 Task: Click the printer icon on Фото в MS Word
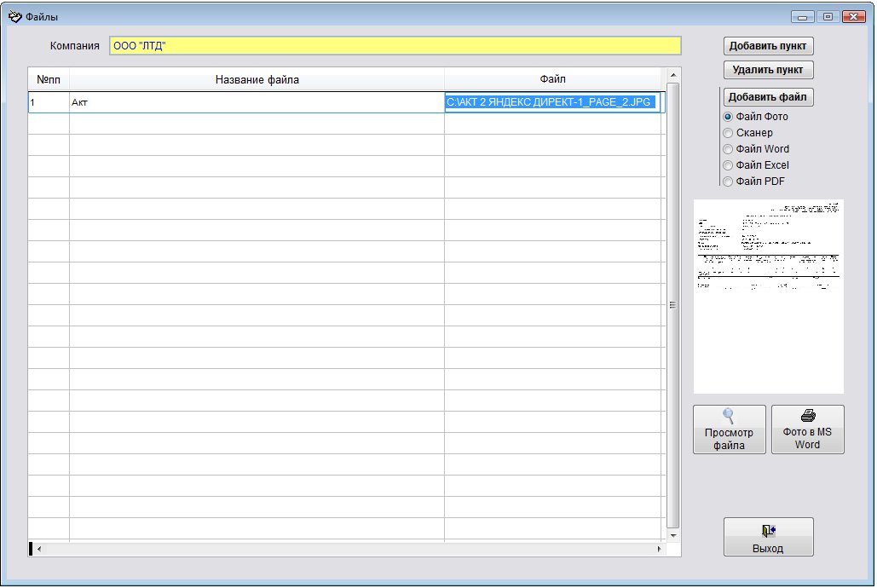click(x=808, y=415)
